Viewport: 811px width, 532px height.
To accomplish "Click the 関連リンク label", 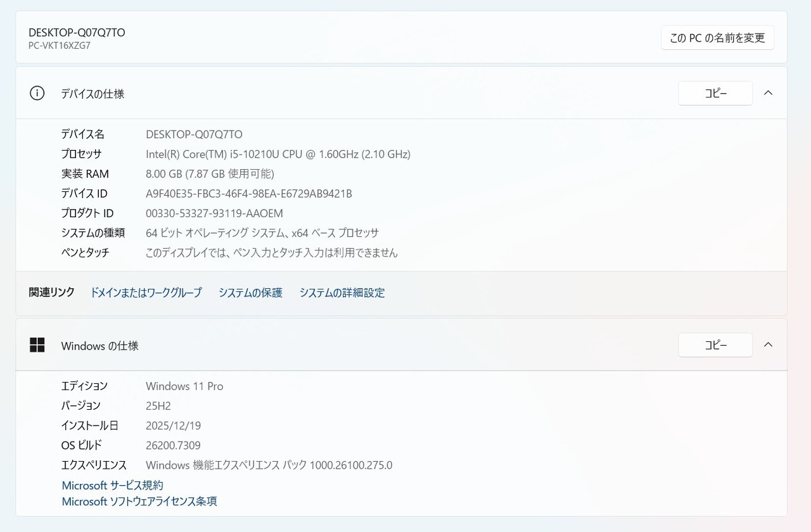I will (52, 292).
